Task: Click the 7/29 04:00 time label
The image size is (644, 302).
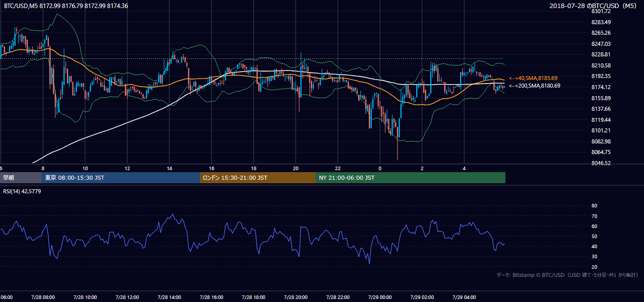Action: [x=464, y=297]
